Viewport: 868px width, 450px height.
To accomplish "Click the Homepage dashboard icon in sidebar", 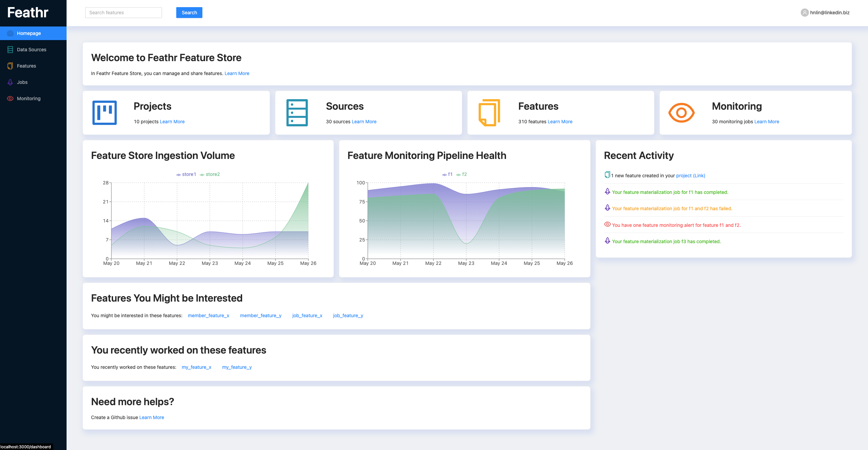I will pyautogui.click(x=10, y=33).
